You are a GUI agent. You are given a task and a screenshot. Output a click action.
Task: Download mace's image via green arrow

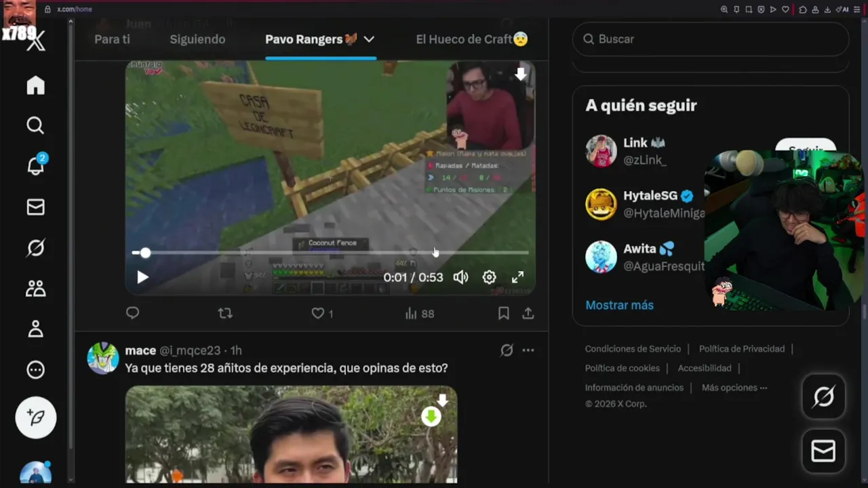(431, 416)
